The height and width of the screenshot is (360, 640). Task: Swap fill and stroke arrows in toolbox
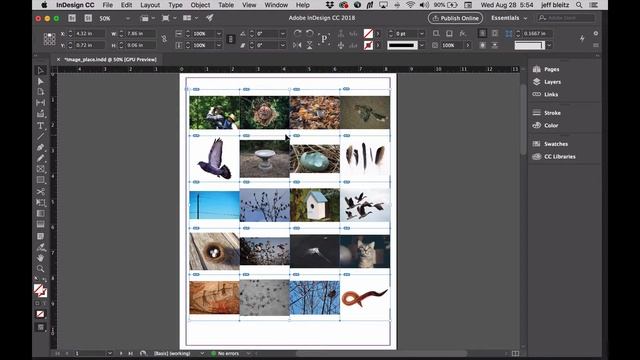(x=44, y=280)
